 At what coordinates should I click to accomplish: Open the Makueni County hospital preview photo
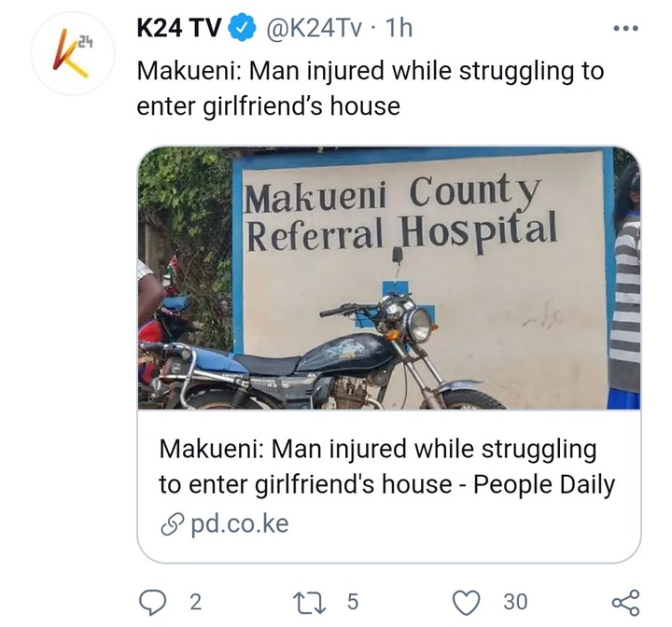click(x=389, y=278)
